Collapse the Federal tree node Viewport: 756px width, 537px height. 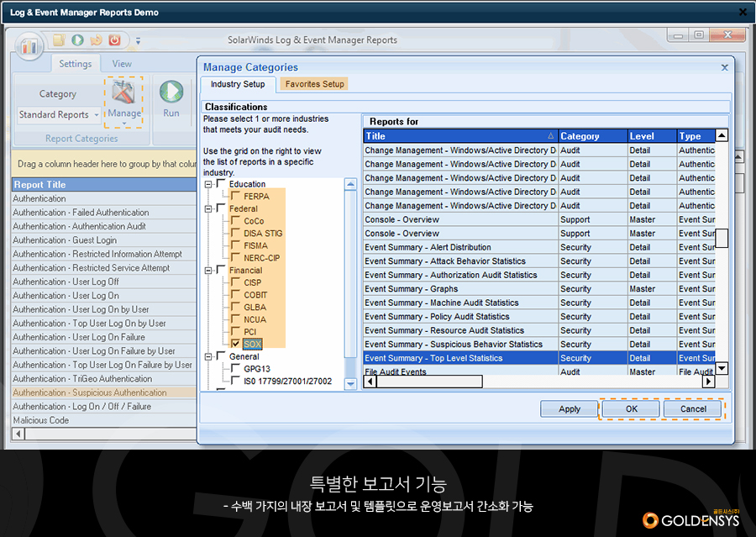tap(208, 208)
